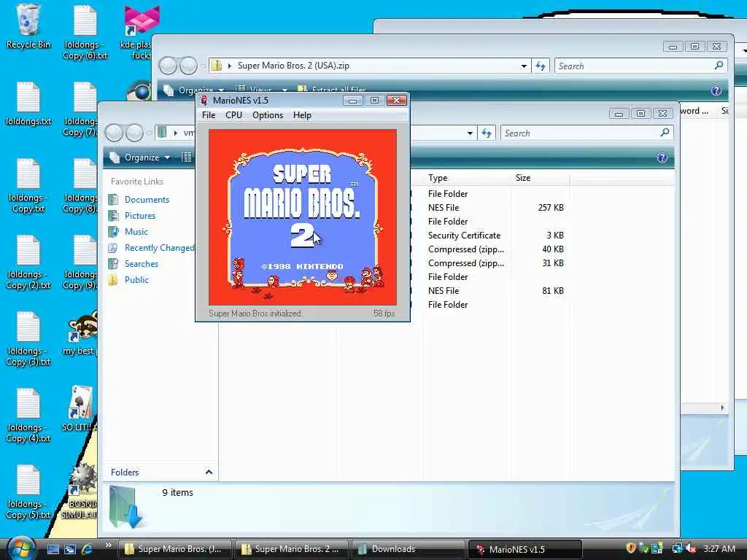Click Back button in the zip window
747x560 pixels.
168,66
